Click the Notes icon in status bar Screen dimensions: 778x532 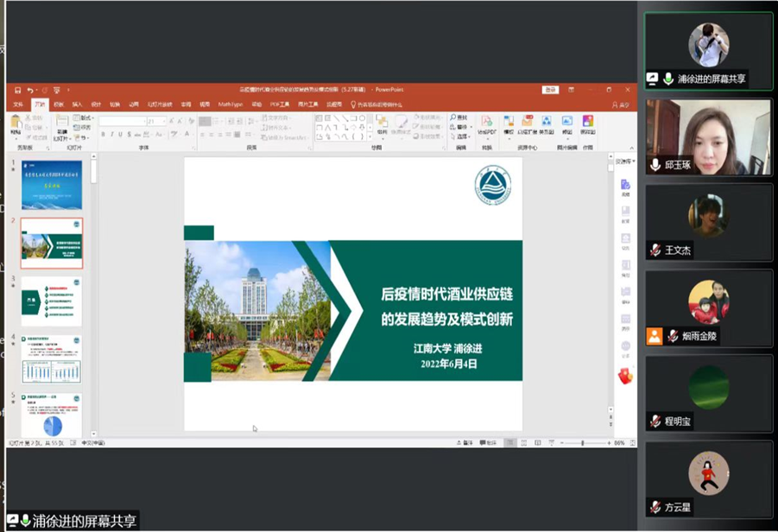point(467,442)
